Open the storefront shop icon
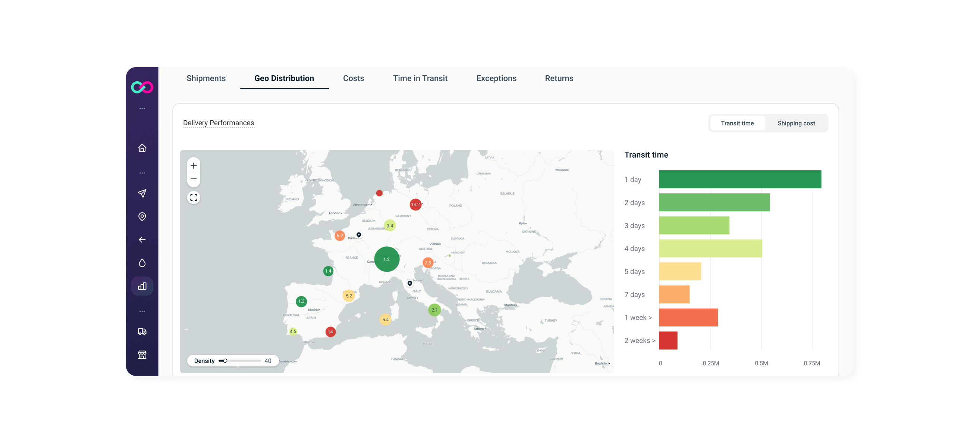 (x=142, y=355)
